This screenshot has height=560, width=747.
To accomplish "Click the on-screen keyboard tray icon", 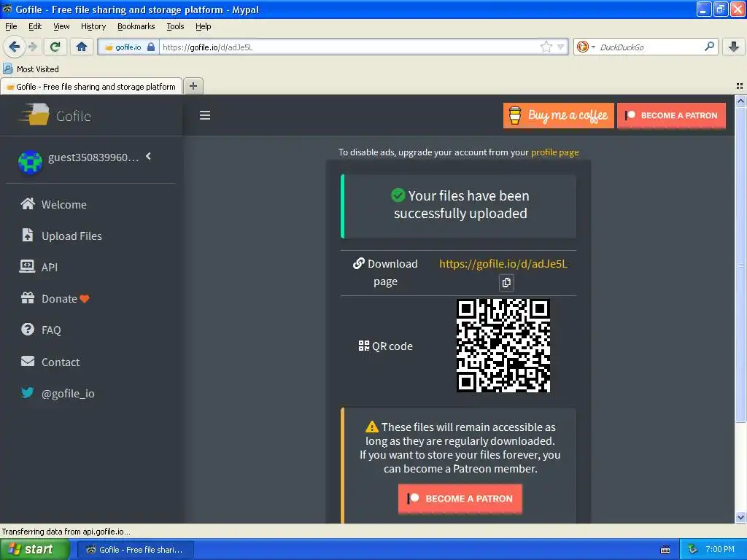I will coord(665,550).
